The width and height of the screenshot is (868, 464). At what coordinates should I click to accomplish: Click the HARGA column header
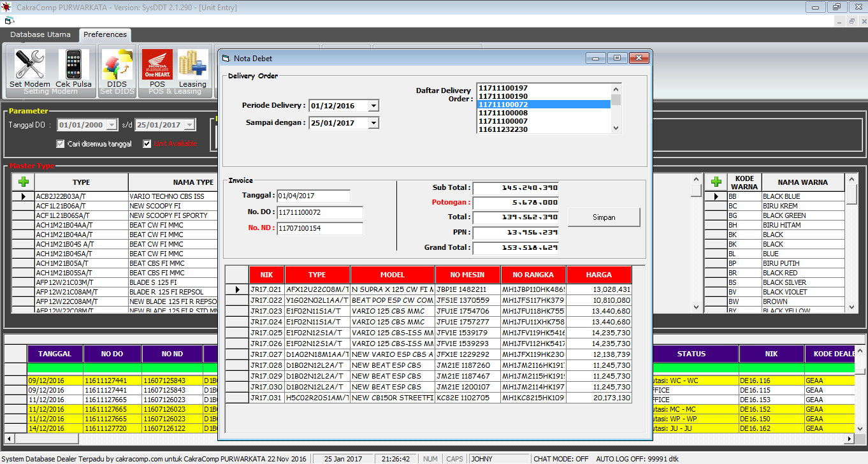point(598,275)
